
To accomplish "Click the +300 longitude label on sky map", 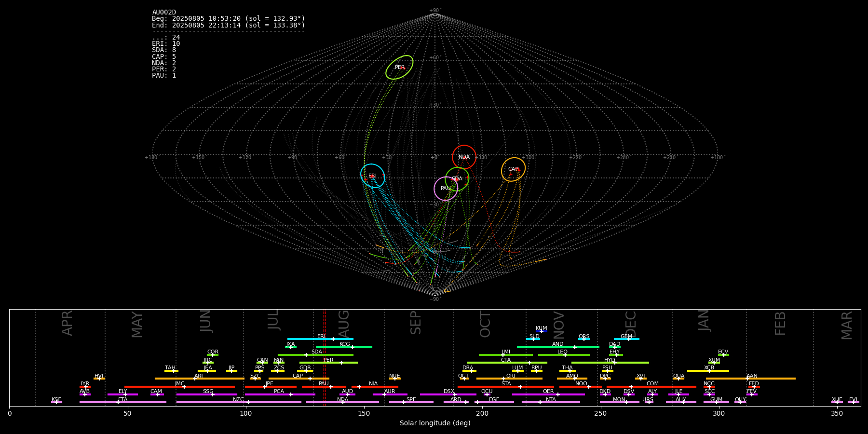I will 529,157.
